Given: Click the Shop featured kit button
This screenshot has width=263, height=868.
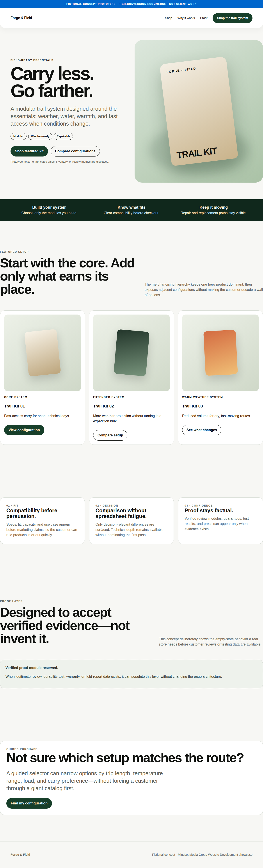Looking at the screenshot, I should click(x=29, y=151).
